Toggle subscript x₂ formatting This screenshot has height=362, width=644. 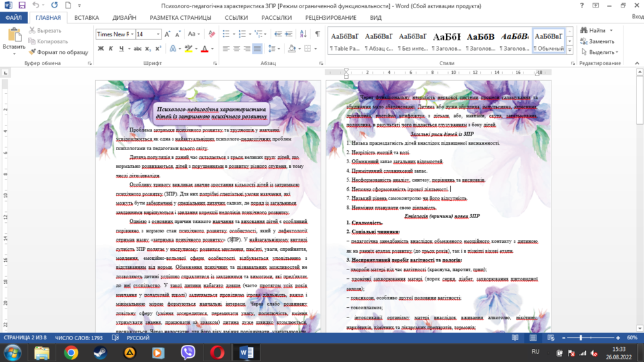coord(148,49)
